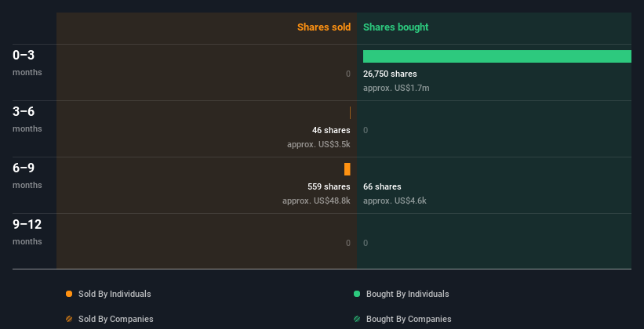
Task: Click the approx. US$48.8k amount
Action: pos(316,201)
